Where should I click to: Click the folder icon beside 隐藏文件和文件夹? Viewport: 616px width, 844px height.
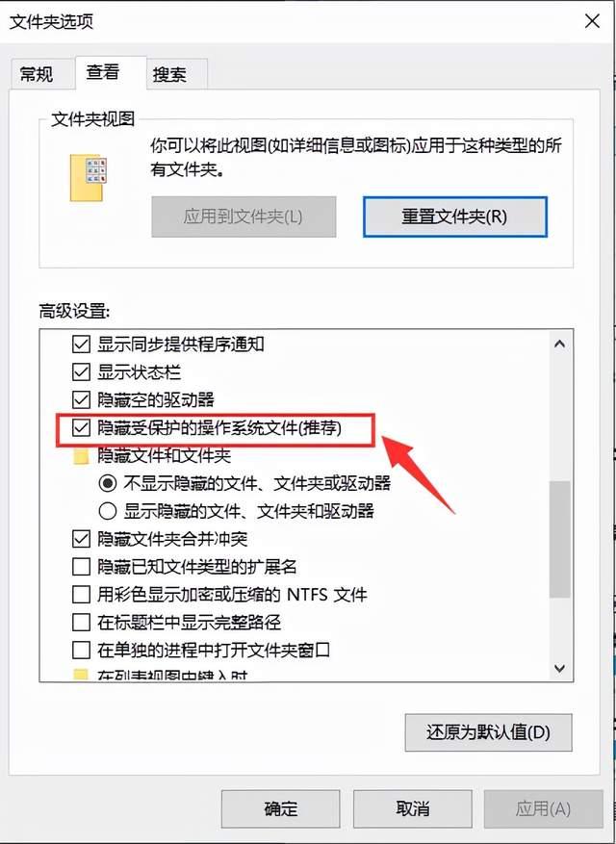[81, 457]
